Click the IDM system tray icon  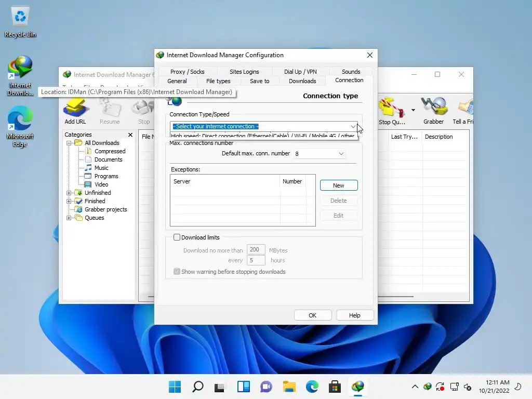[x=428, y=387]
